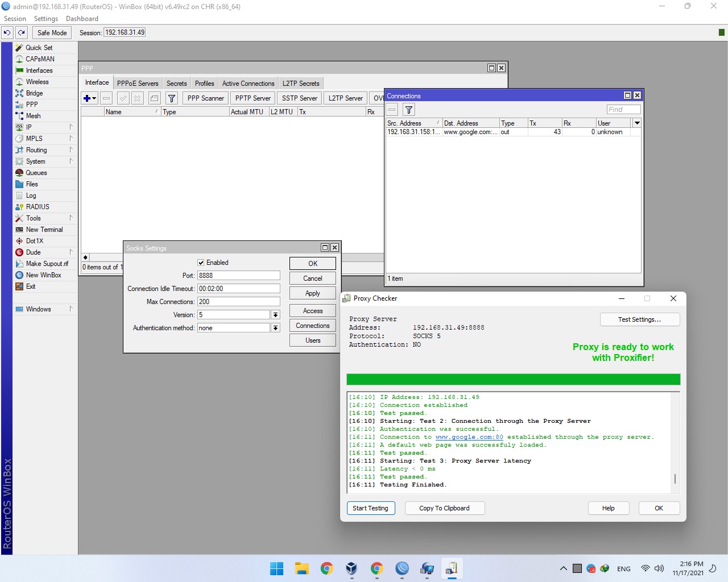728x582 pixels.
Task: Open the Authentication method dropdown
Action: (x=275, y=328)
